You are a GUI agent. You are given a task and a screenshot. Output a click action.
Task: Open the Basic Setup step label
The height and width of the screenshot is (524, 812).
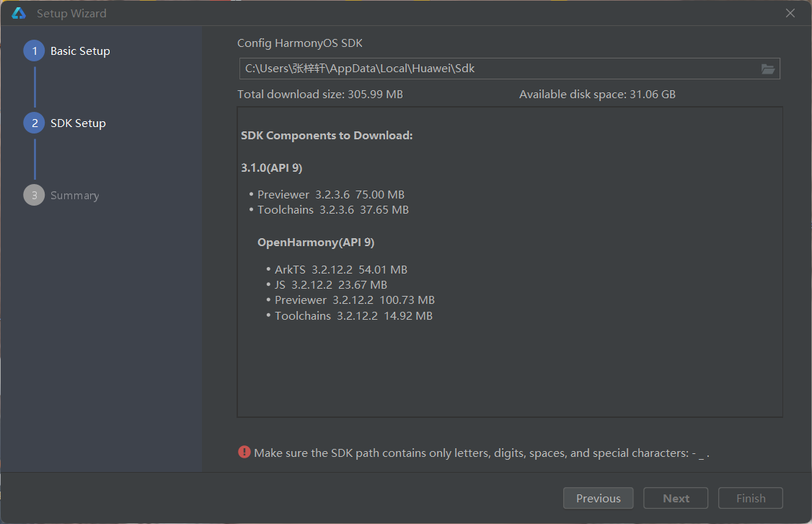[x=80, y=51]
